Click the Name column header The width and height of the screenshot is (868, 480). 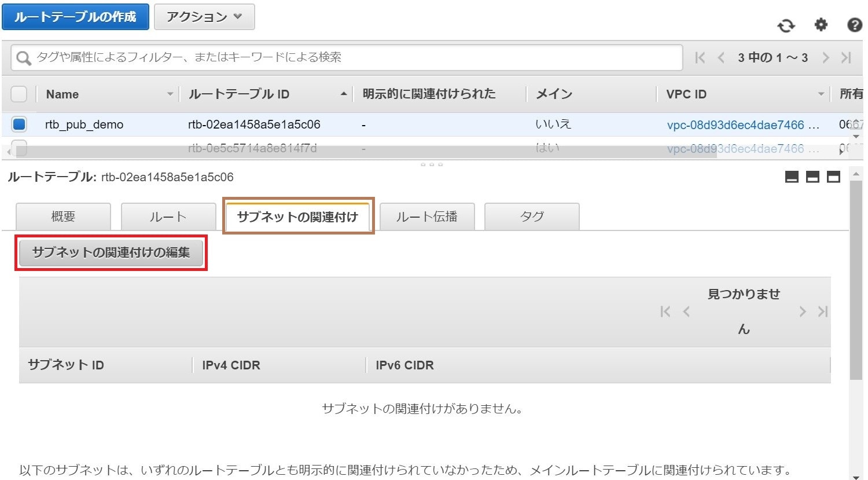62,94
